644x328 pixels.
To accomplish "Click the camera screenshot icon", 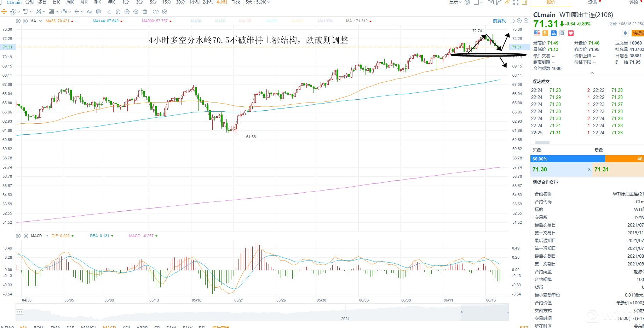I will (490, 2).
